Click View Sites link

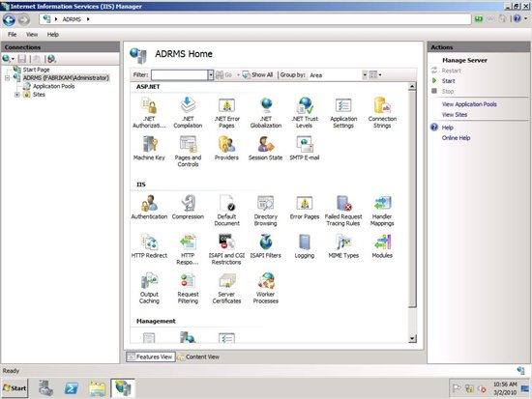(455, 115)
